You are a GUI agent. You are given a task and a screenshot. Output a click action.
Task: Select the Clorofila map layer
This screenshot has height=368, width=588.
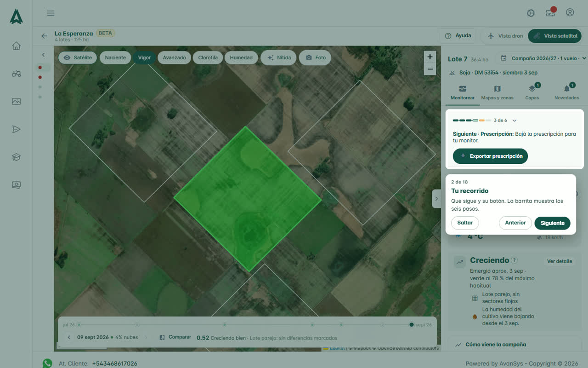tap(208, 57)
